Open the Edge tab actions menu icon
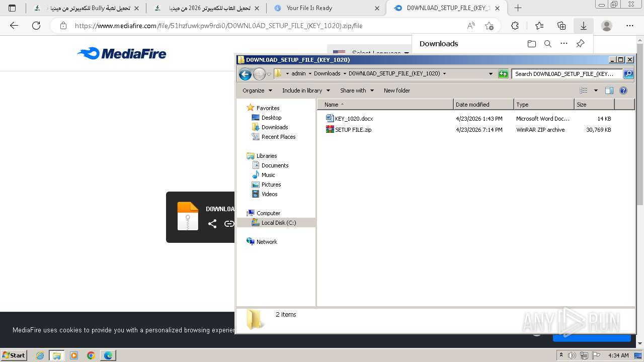 (x=12, y=8)
